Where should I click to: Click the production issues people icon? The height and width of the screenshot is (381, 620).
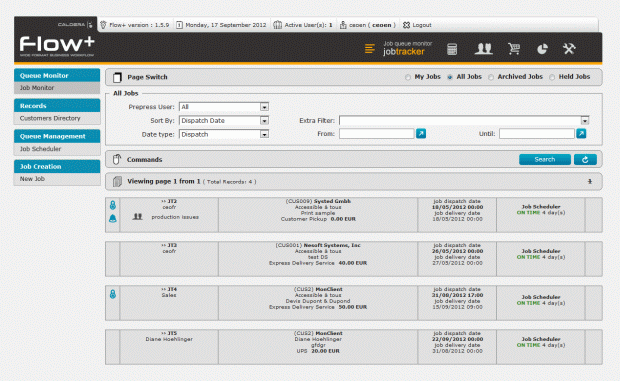click(137, 217)
